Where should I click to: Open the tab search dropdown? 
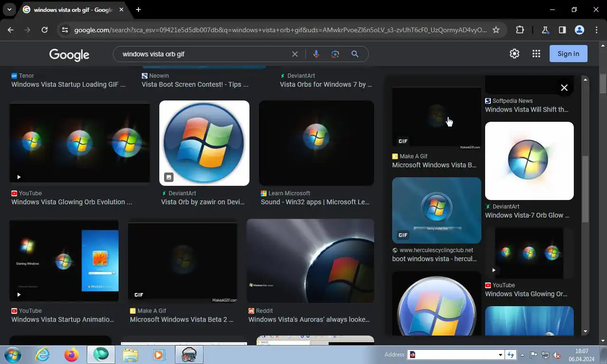[x=9, y=9]
